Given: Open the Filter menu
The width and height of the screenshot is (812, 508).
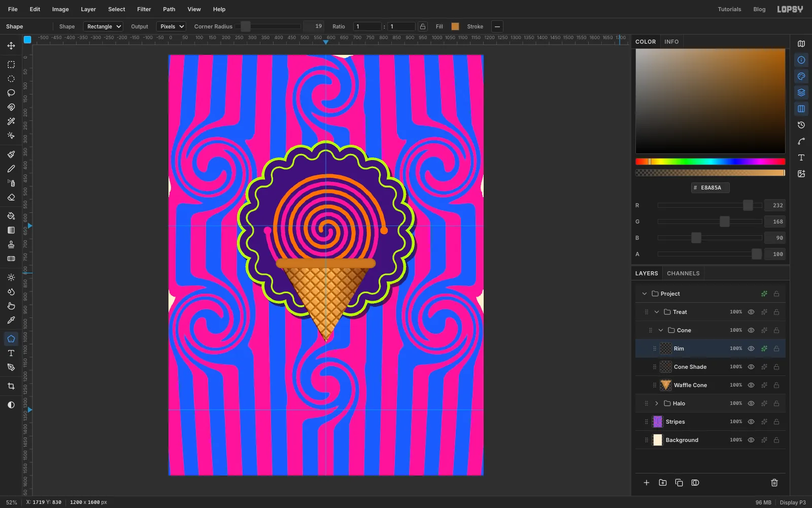Looking at the screenshot, I should coord(144,9).
